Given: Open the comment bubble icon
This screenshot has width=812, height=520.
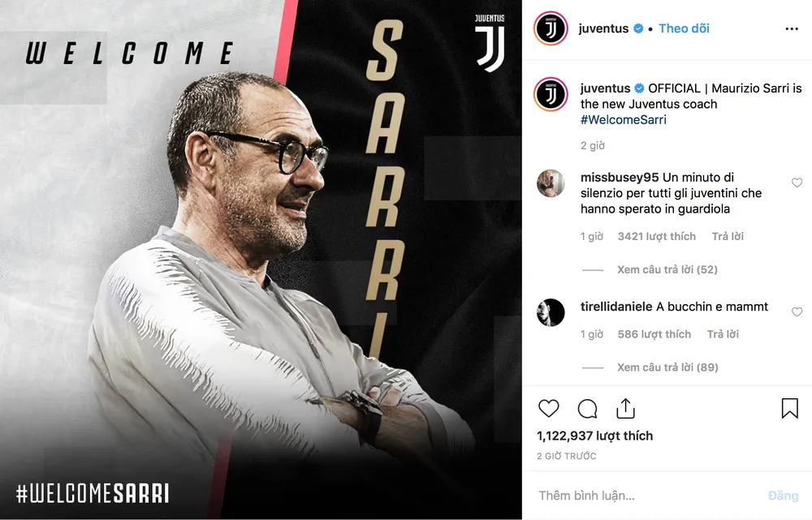Looking at the screenshot, I should (x=587, y=408).
